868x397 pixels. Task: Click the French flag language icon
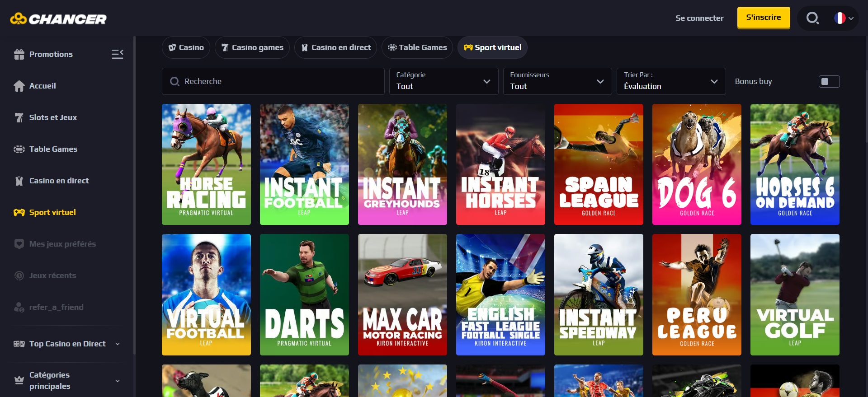840,18
